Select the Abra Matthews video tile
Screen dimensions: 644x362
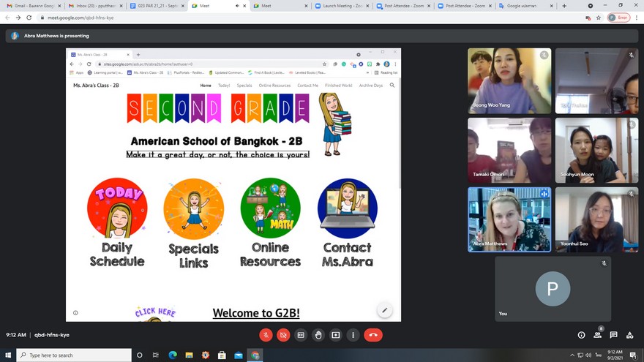tap(509, 219)
